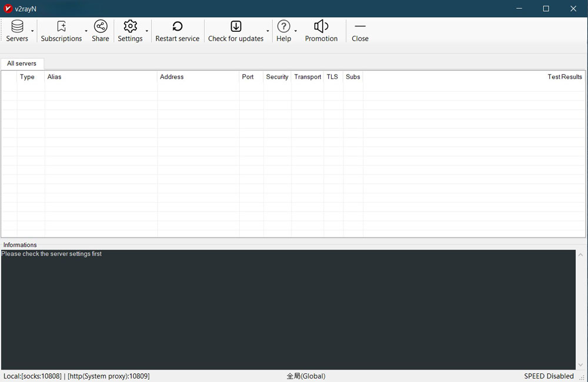Click the window resize grip
The height and width of the screenshot is (382, 588).
582,378
